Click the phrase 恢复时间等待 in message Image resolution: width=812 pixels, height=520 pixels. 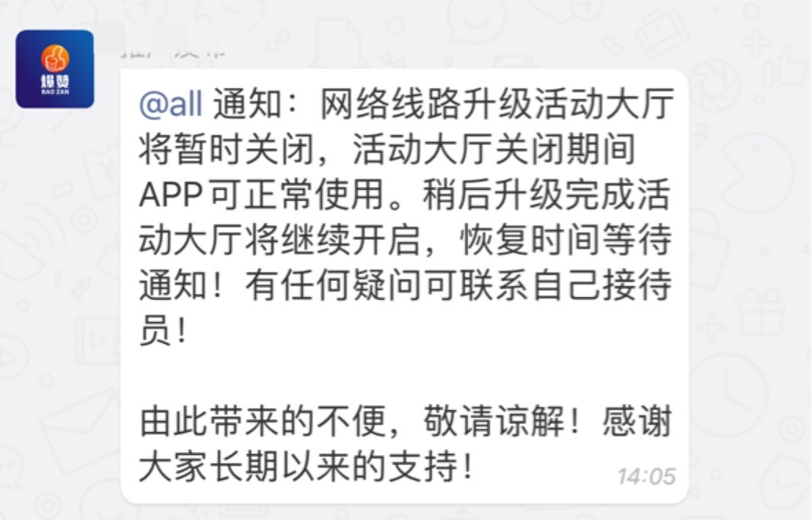[x=565, y=240]
